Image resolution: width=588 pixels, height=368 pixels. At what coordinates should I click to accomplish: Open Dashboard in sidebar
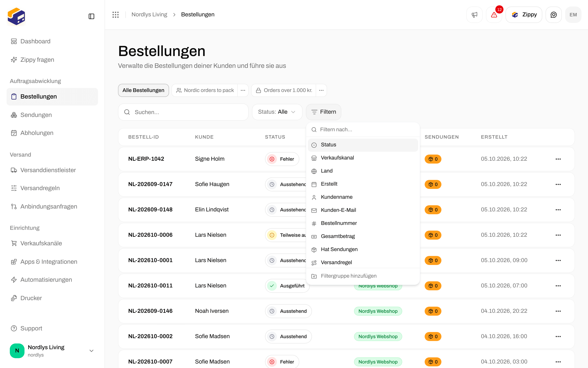pos(52,41)
